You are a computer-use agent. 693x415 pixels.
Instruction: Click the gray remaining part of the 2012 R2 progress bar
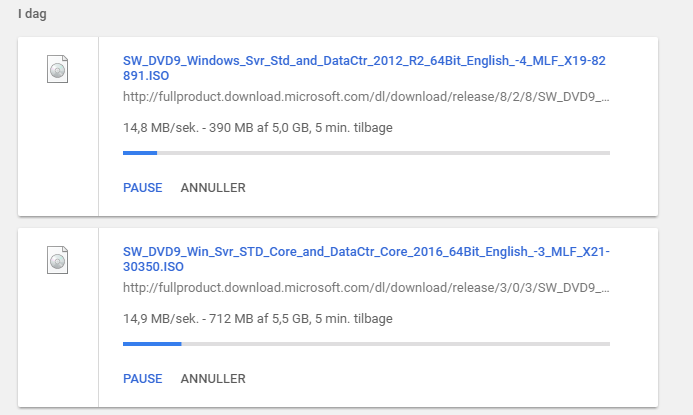click(384, 153)
